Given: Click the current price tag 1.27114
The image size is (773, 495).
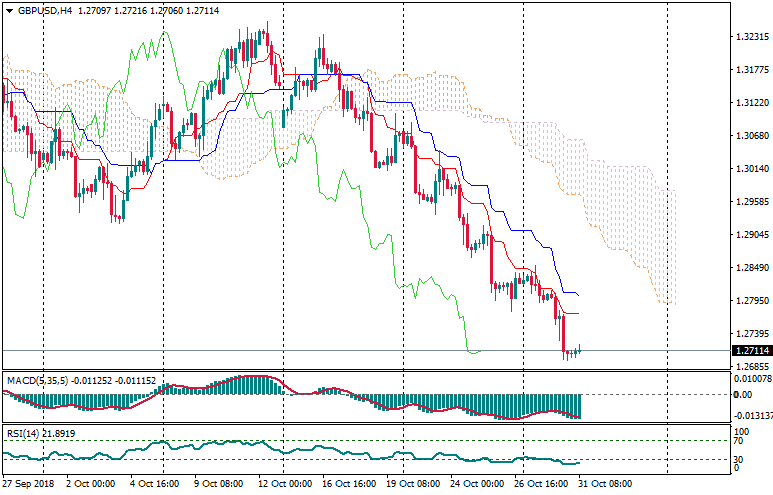Looking at the screenshot, I should 750,351.
